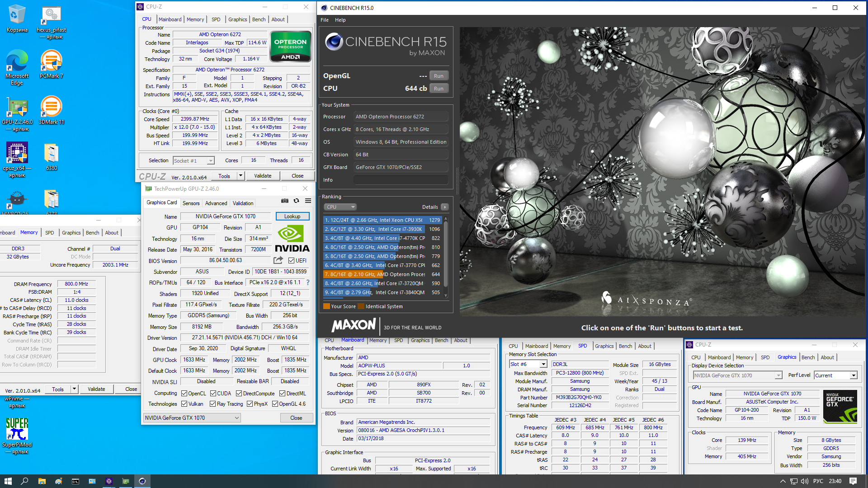Toggle the DirectML checkbox

coord(282,394)
